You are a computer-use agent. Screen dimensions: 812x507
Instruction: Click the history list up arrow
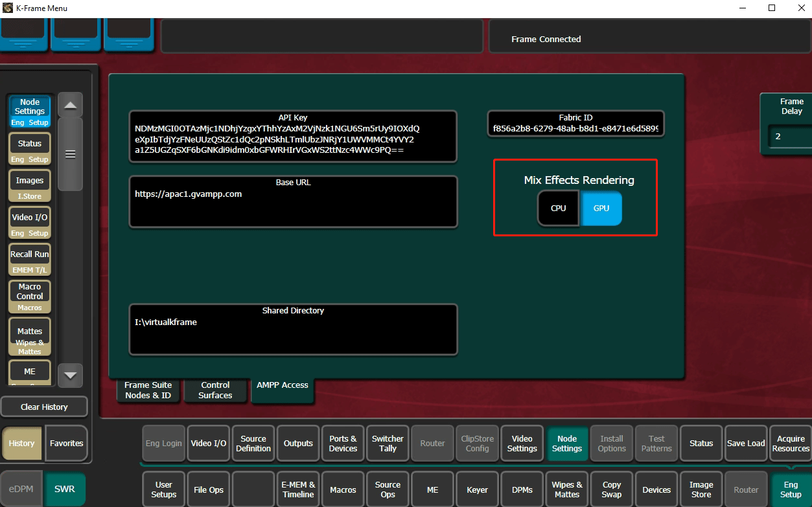point(70,105)
